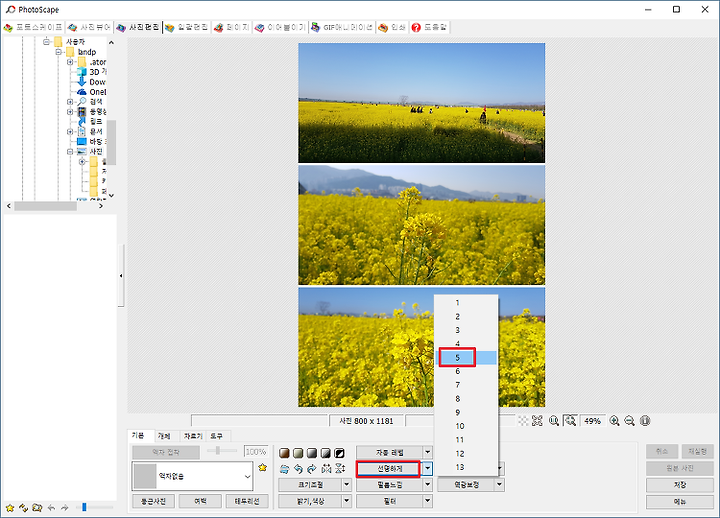Click the 선명하게 sharpen button
The width and height of the screenshot is (720, 518).
click(389, 468)
